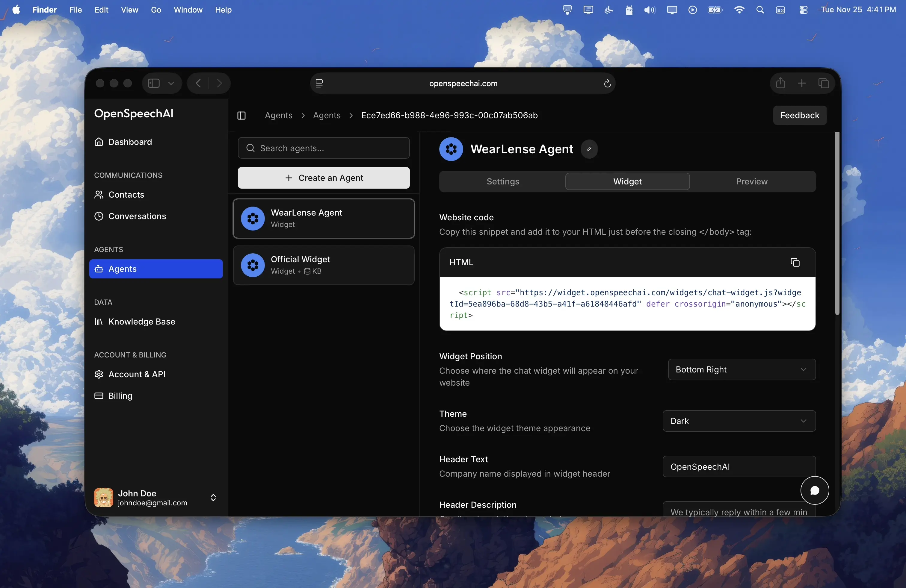The height and width of the screenshot is (588, 906).
Task: Click the browser Share icon
Action: (780, 83)
